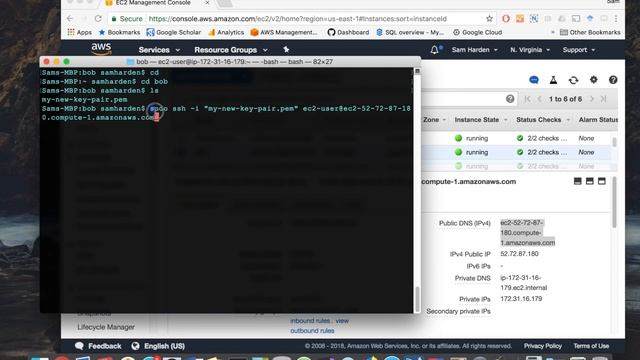Screen dimensions: 640x360
Task: Click the Terminal window title bar
Action: (230, 62)
